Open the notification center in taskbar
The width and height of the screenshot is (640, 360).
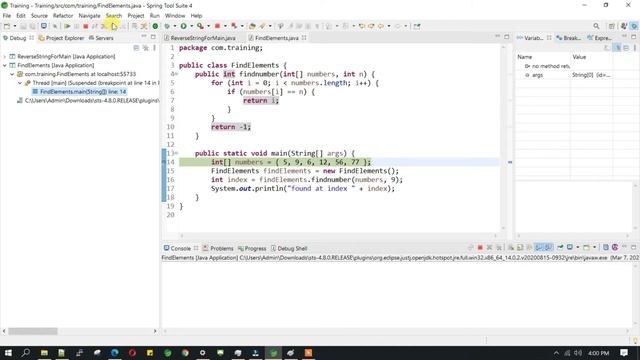click(624, 353)
